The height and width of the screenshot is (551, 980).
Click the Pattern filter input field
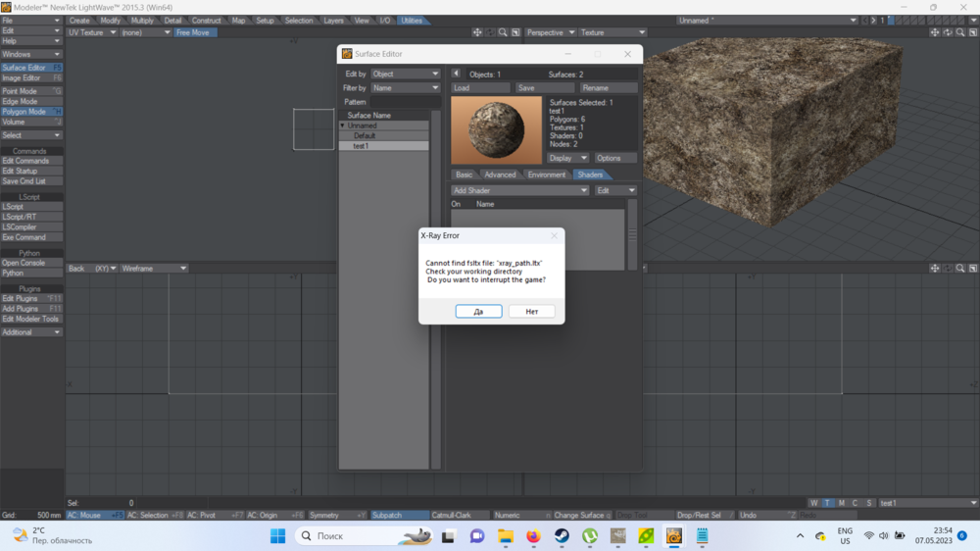(404, 102)
